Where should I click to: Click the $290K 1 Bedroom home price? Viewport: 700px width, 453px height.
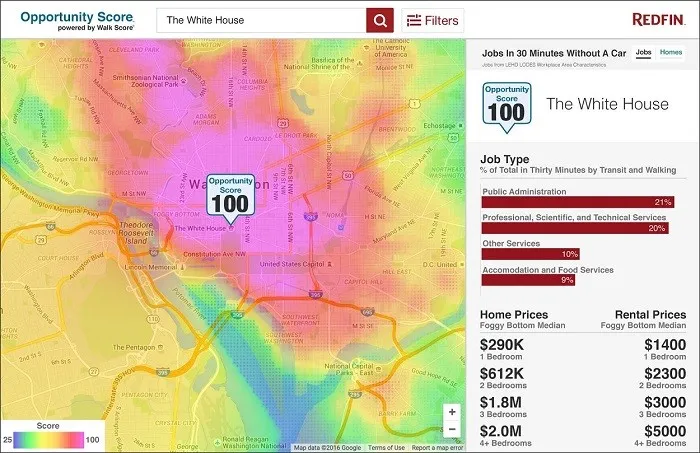(502, 349)
